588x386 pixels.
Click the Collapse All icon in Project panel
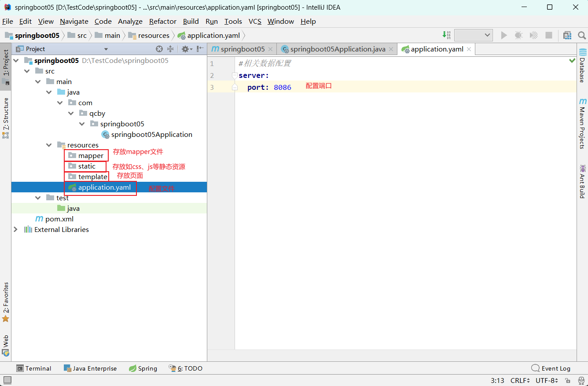(x=170, y=49)
